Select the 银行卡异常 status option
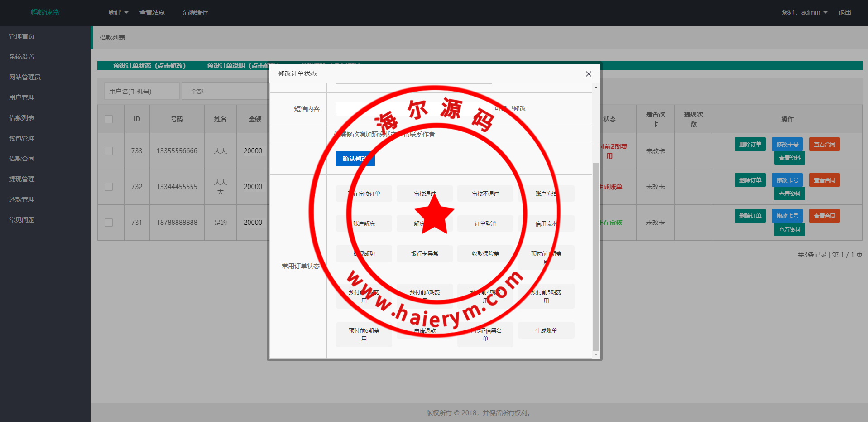The width and height of the screenshot is (868, 422). click(424, 254)
